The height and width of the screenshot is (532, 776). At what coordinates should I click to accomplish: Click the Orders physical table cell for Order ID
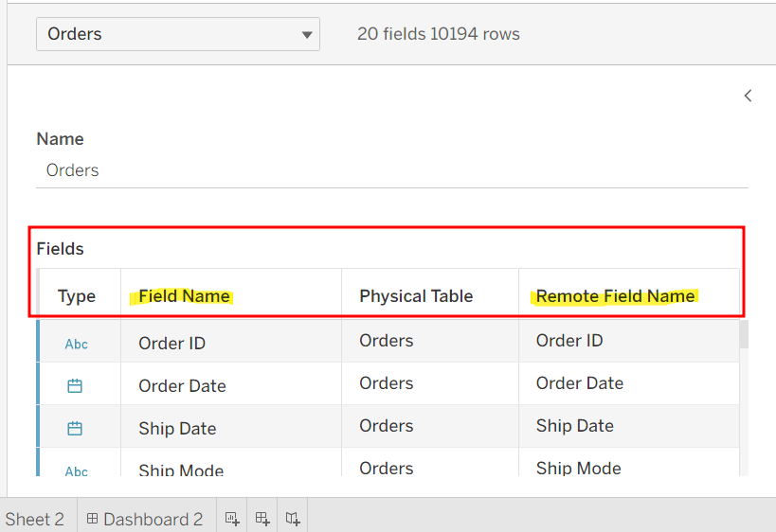pyautogui.click(x=430, y=341)
